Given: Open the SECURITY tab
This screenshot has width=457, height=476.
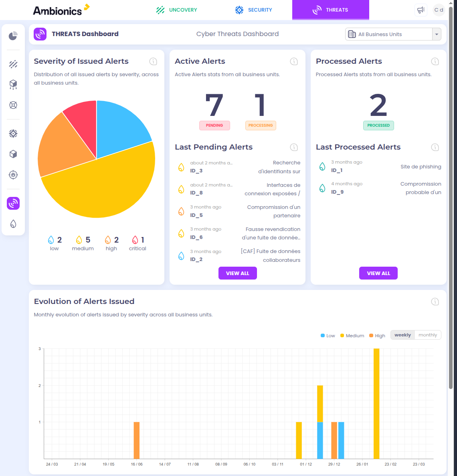Looking at the screenshot, I should click(253, 10).
